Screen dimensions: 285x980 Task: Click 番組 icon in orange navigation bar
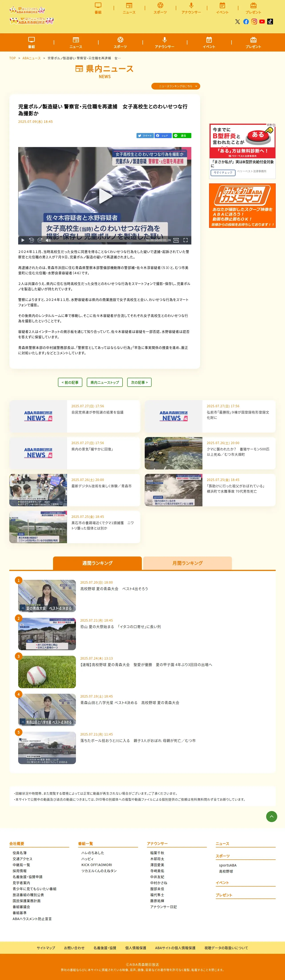pos(32,40)
